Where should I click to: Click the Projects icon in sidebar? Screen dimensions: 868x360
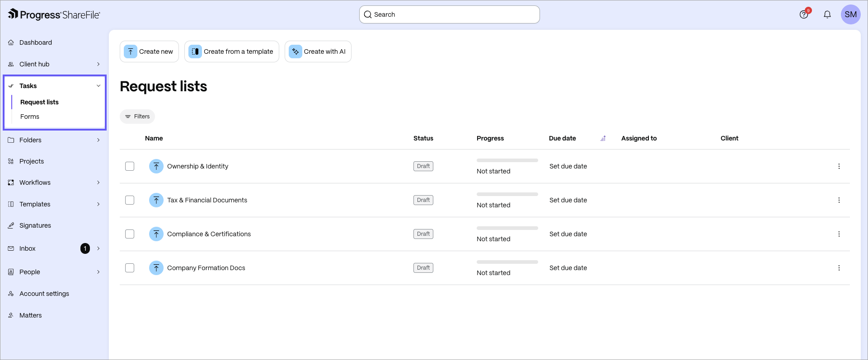[11, 161]
